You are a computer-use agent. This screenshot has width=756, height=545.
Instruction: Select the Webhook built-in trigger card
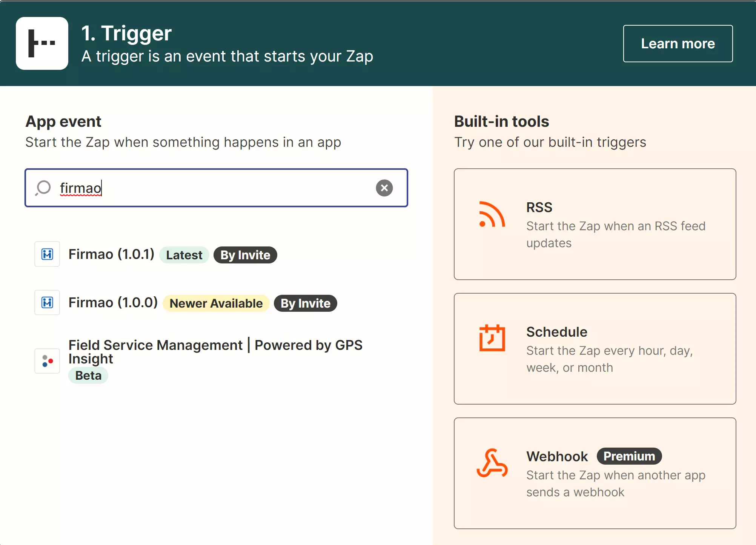595,473
